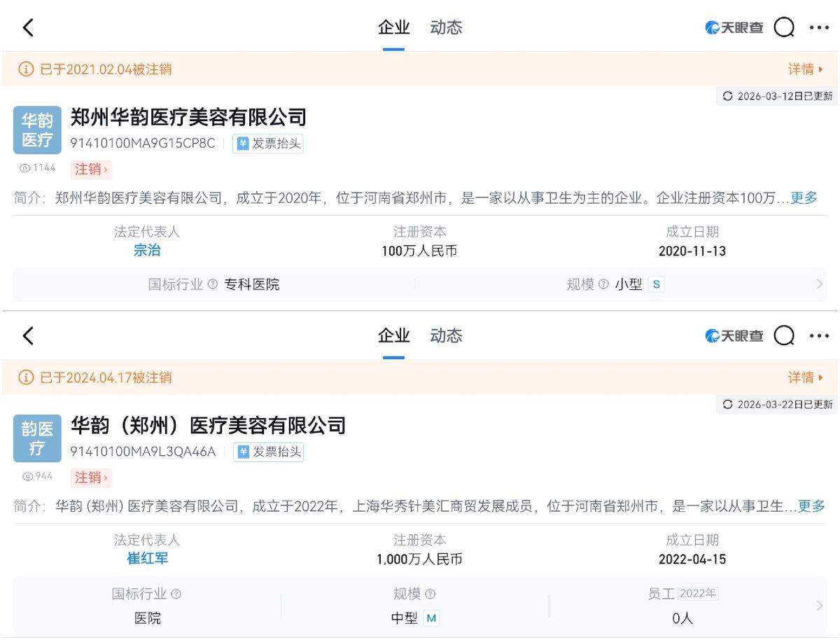This screenshot has height=640, width=840.
Task: Click 注销 status tag under 郑州华韵医疗美容
Action: (90, 169)
